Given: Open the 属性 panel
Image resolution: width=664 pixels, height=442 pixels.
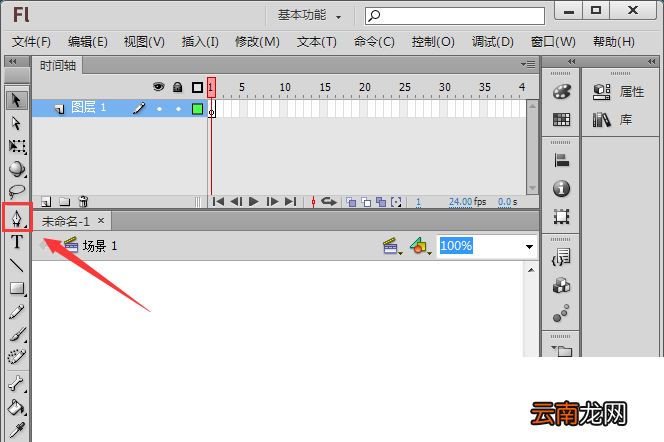Looking at the screenshot, I should [x=619, y=91].
